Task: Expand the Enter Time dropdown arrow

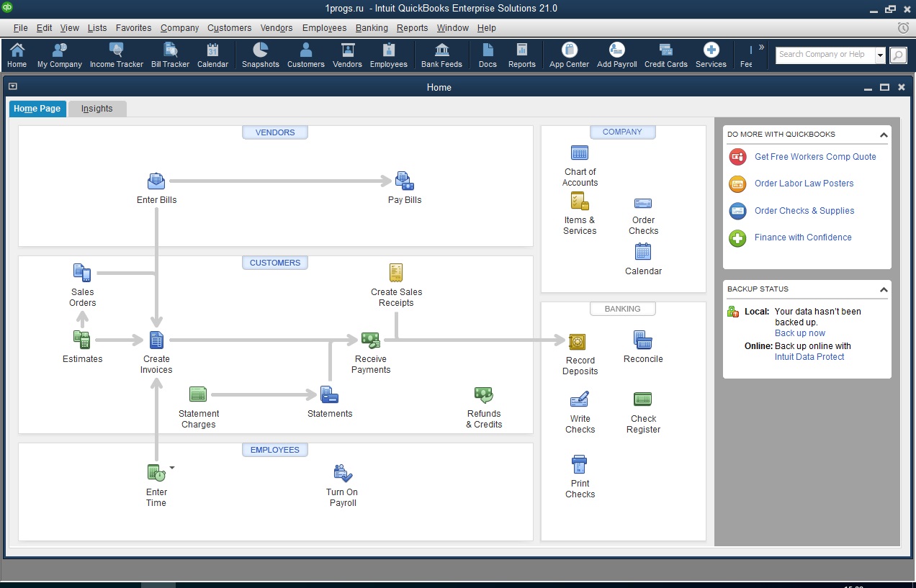Action: (x=172, y=468)
